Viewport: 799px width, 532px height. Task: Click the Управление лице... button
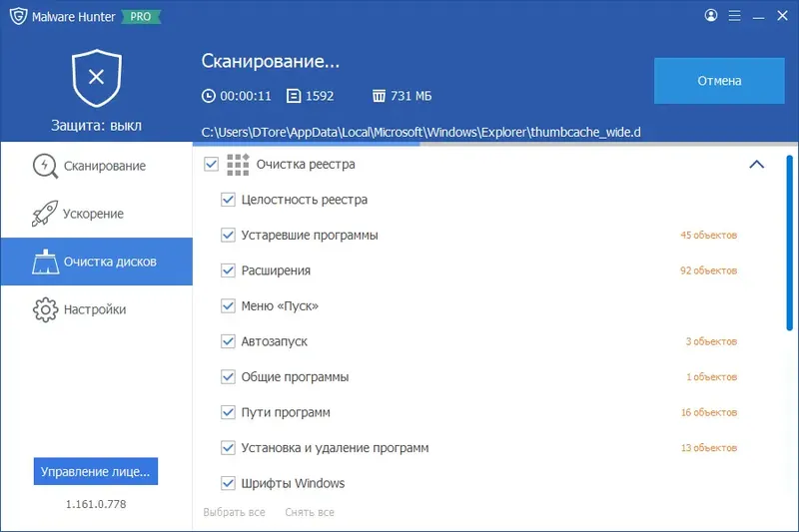coord(96,471)
